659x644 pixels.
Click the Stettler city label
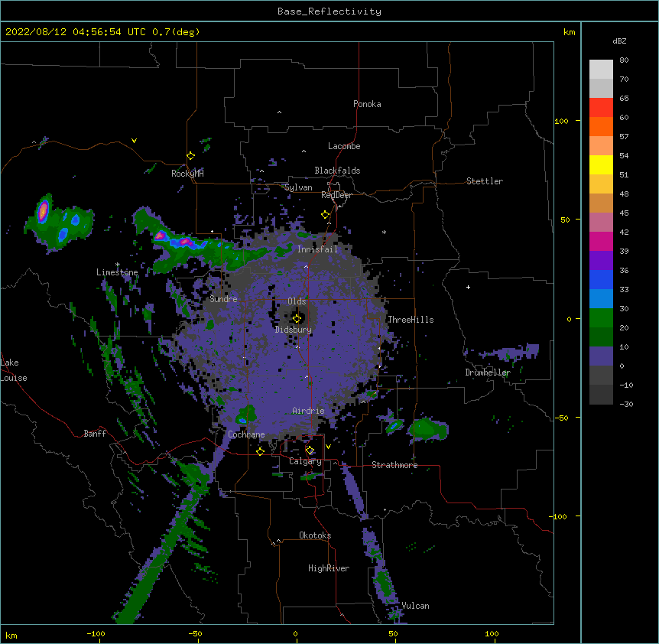485,181
